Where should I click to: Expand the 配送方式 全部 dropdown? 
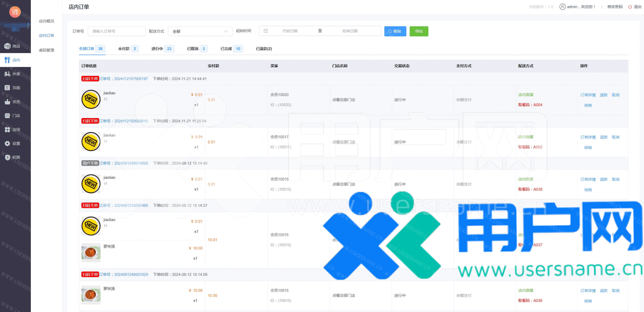pyautogui.click(x=200, y=31)
